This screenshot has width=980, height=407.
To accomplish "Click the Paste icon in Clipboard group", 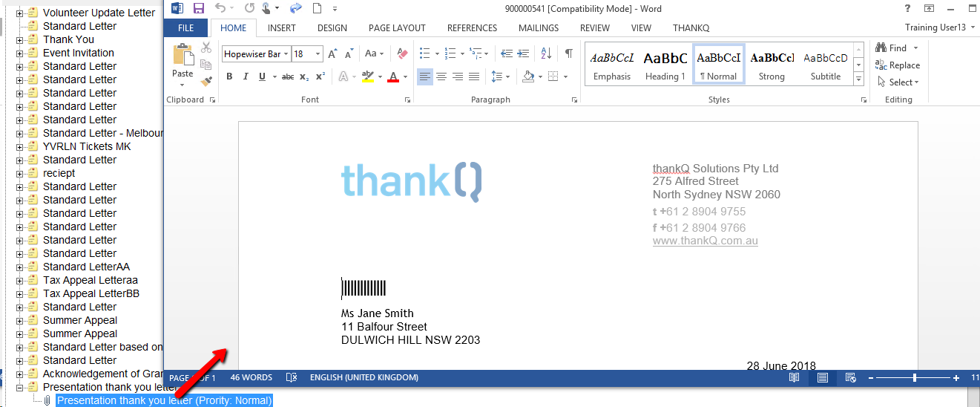I will click(x=182, y=56).
